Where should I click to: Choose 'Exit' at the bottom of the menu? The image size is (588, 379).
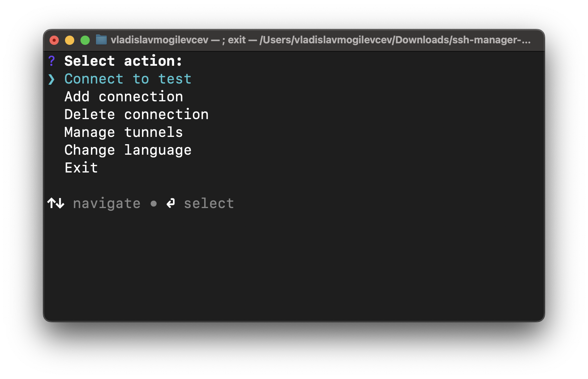[x=81, y=167]
